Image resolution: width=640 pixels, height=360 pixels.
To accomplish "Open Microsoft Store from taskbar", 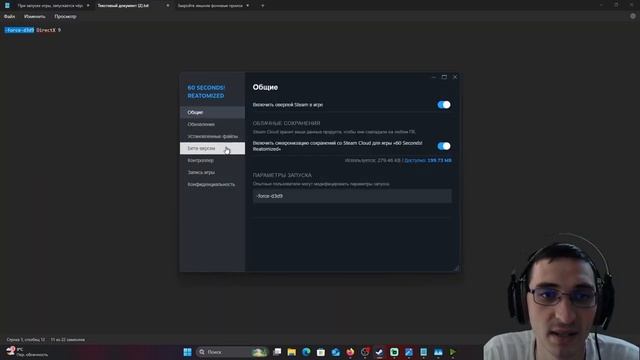I will click(x=321, y=352).
